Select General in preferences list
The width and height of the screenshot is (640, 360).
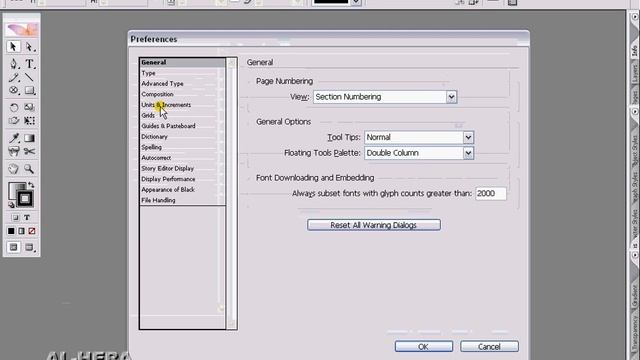(182, 62)
